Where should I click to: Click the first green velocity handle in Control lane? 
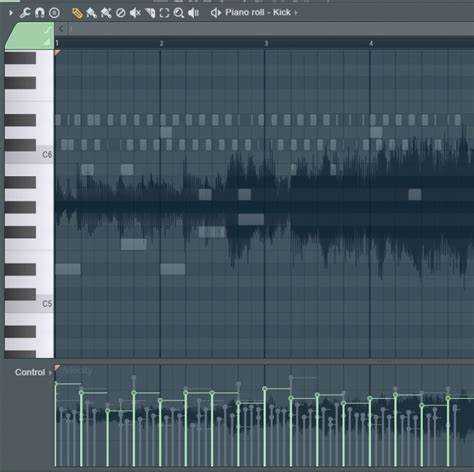[x=56, y=384]
